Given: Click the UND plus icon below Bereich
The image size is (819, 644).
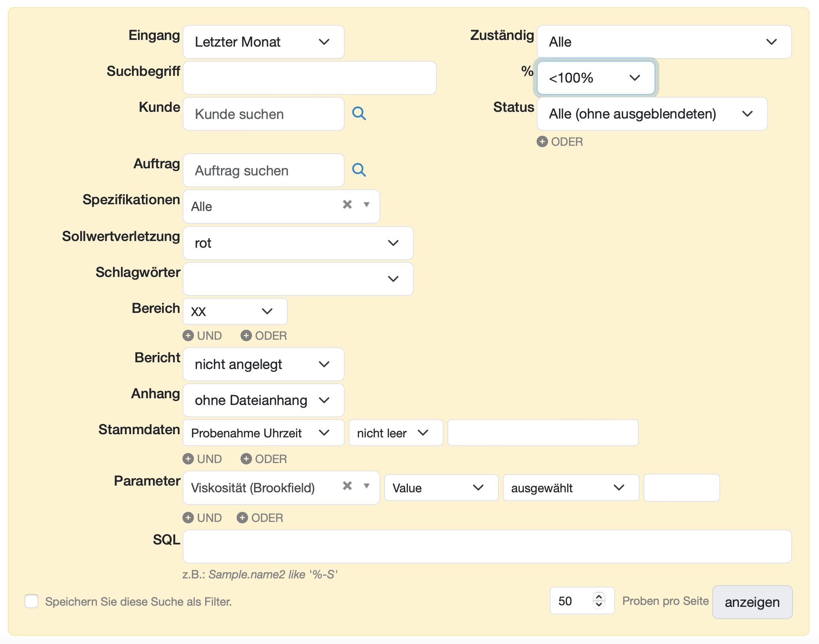Looking at the screenshot, I should pyautogui.click(x=189, y=335).
